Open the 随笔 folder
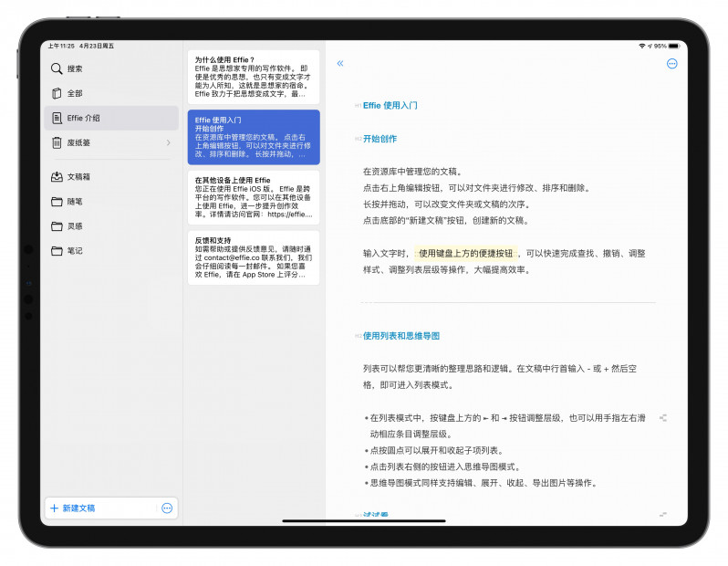Image resolution: width=728 pixels, height=566 pixels. [x=111, y=201]
